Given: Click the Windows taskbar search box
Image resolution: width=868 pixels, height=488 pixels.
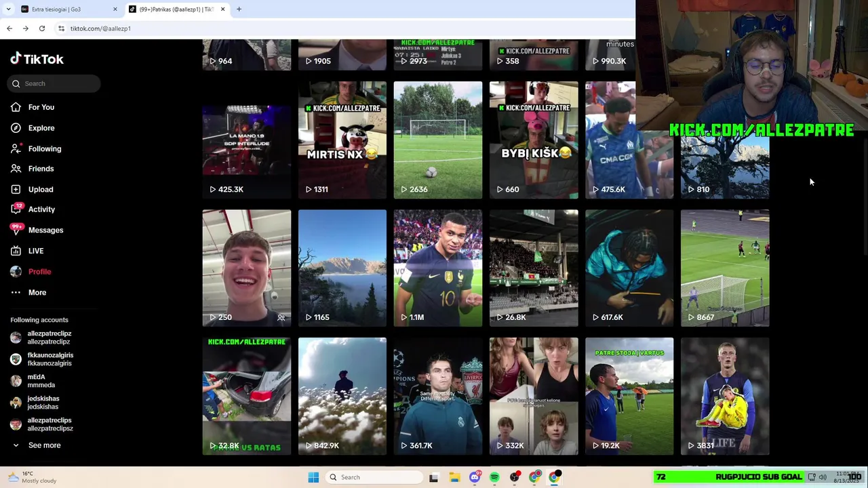Looking at the screenshot, I should [x=375, y=477].
